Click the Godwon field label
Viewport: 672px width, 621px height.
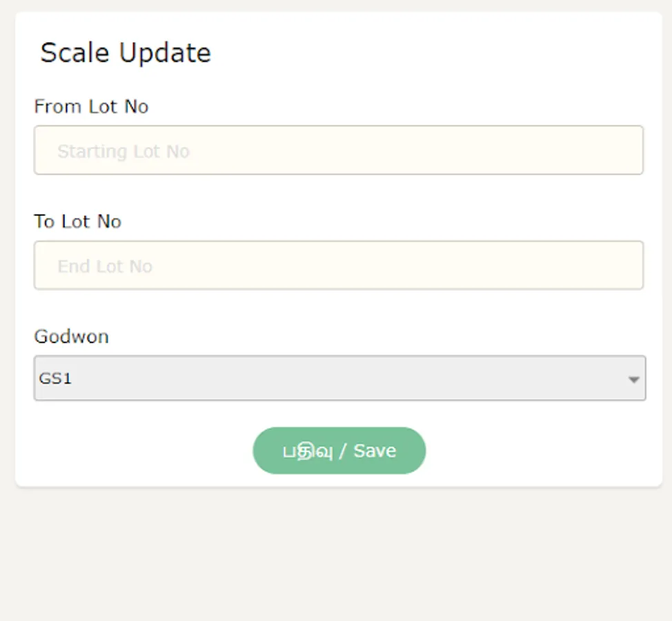coord(71,337)
